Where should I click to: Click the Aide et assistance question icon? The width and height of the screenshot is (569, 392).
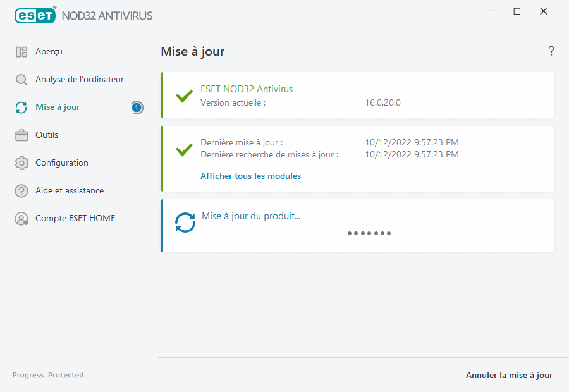coord(21,191)
